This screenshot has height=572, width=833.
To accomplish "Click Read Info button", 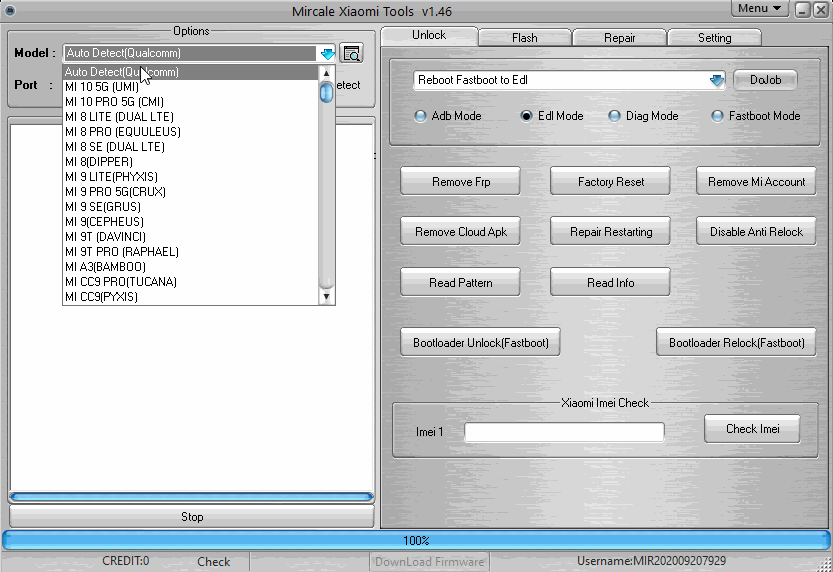I will pos(610,283).
